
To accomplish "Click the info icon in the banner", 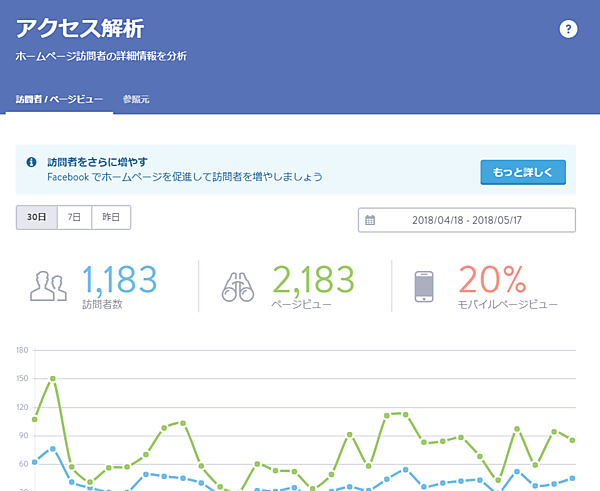I will coord(32,160).
